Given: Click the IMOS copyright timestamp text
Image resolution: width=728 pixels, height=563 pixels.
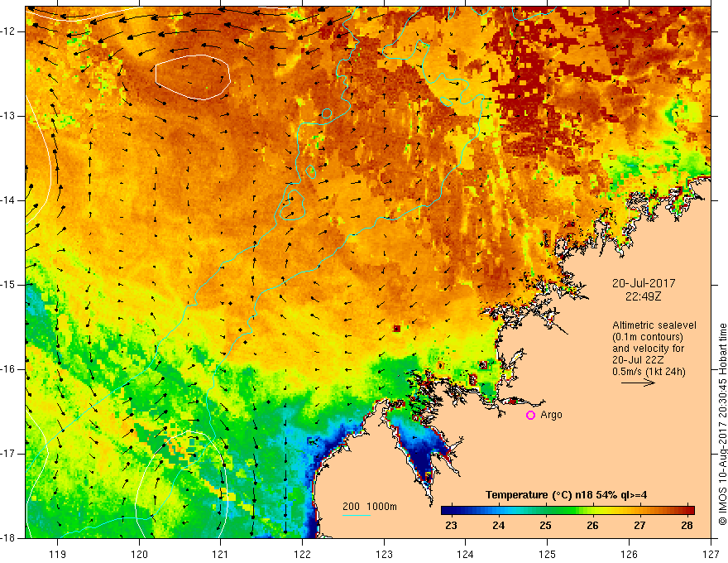Looking at the screenshot, I should 722,424.
